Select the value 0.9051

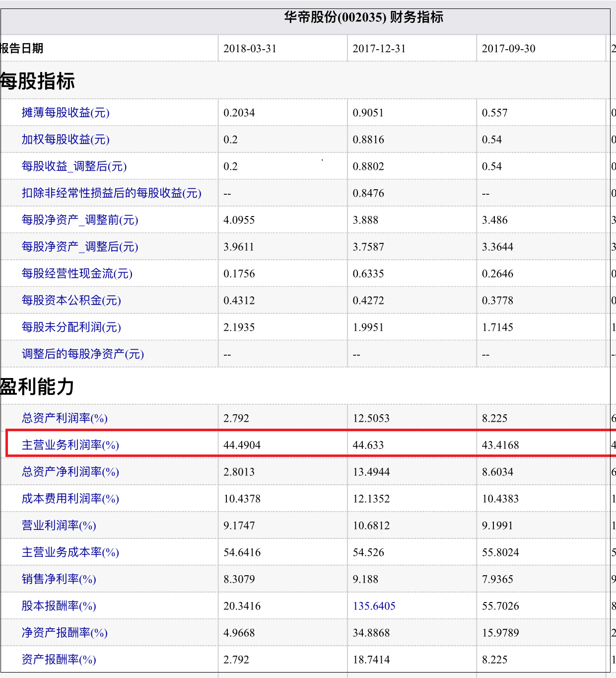[x=368, y=113]
